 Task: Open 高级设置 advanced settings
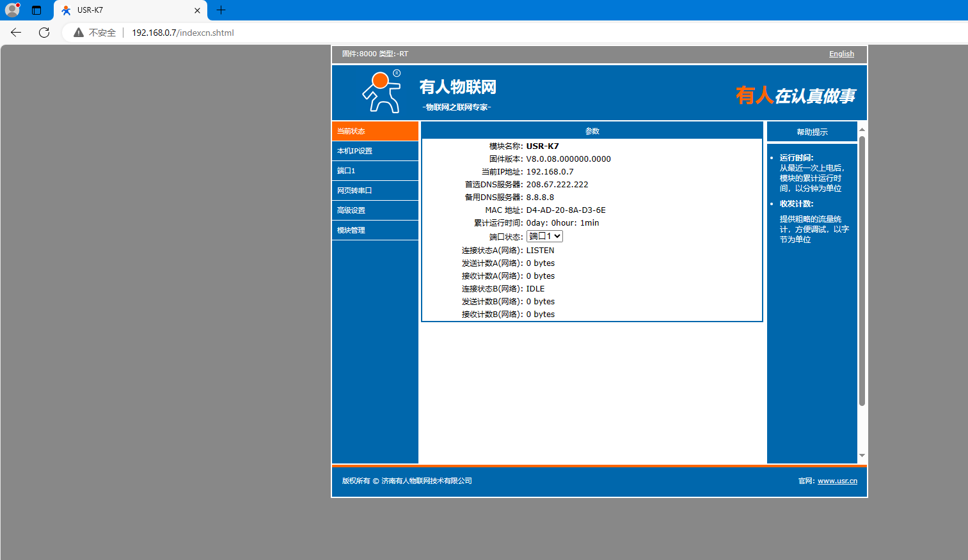pyautogui.click(x=375, y=210)
